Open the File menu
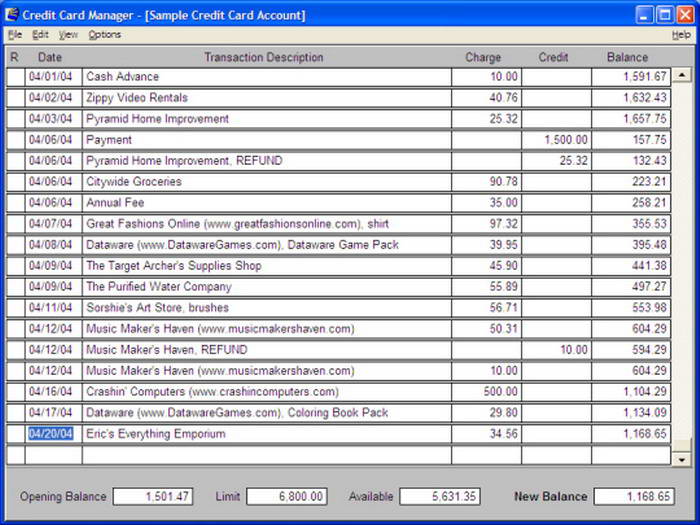700x525 pixels. [15, 35]
